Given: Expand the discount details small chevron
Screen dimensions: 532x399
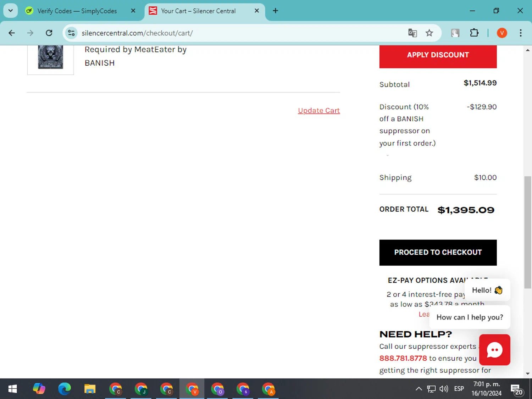Looking at the screenshot, I should pyautogui.click(x=388, y=155).
